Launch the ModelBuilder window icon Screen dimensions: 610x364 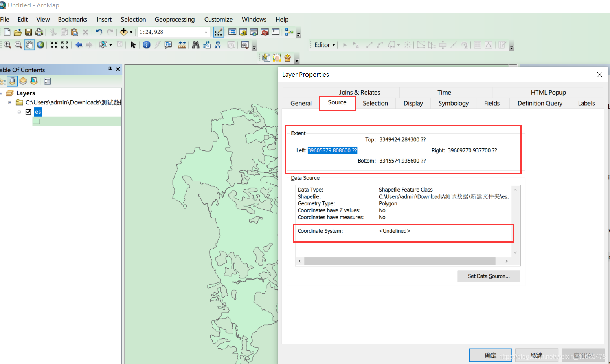(x=289, y=32)
